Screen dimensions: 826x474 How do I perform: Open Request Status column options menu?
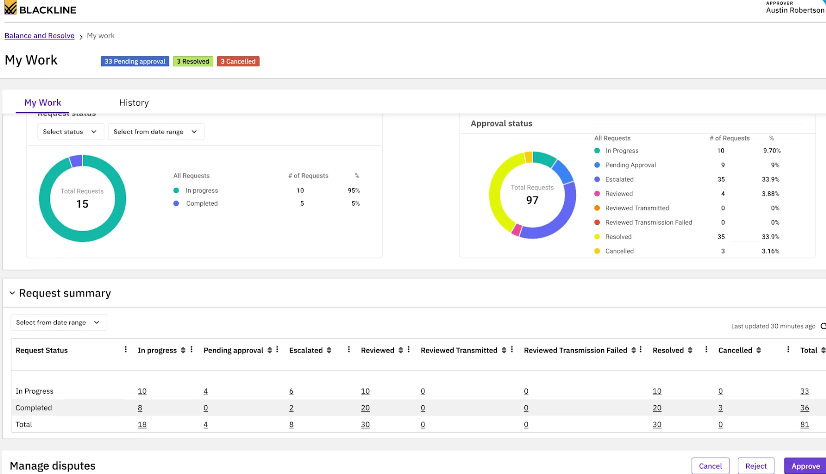coord(125,350)
